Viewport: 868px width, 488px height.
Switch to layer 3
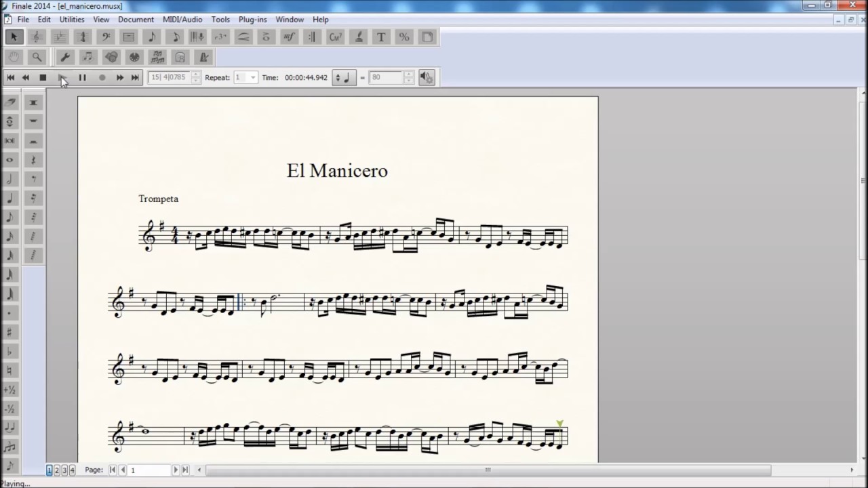(64, 470)
